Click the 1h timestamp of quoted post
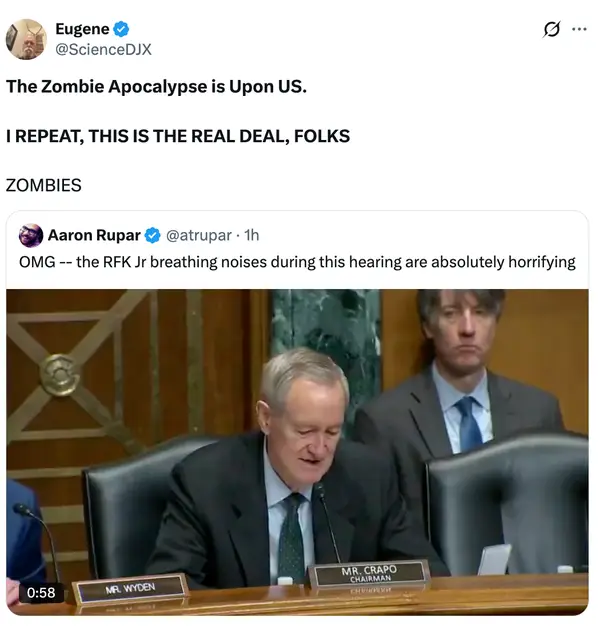Viewport: 600px width, 626px height. pos(251,236)
